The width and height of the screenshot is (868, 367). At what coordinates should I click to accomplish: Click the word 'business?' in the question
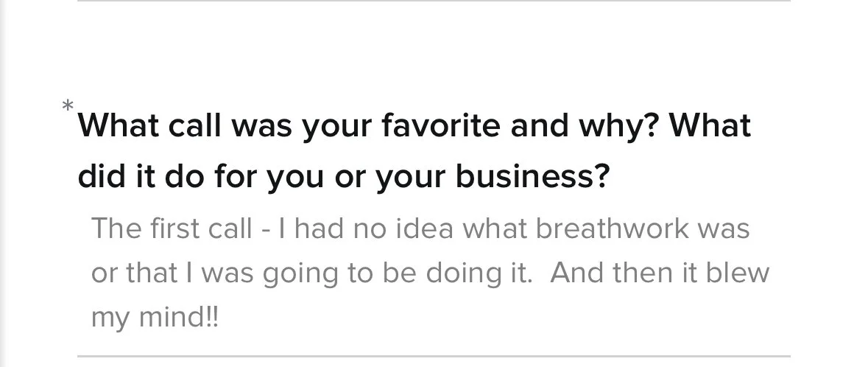532,176
